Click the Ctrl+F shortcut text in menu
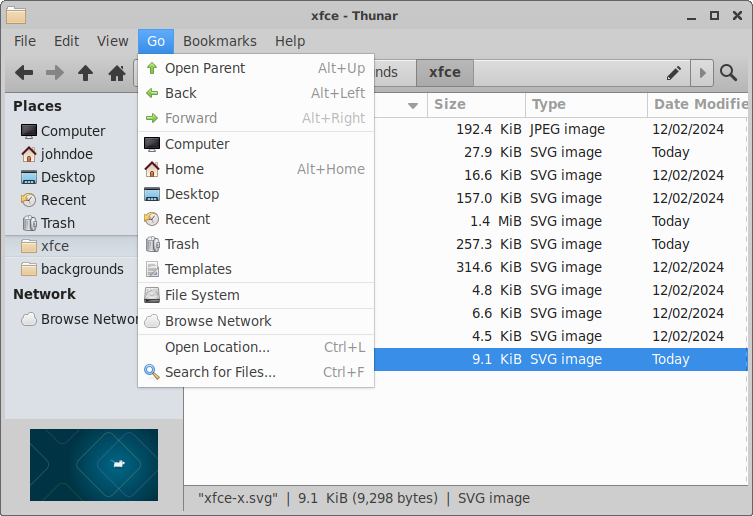Viewport: 753px width, 516px height. (x=343, y=372)
